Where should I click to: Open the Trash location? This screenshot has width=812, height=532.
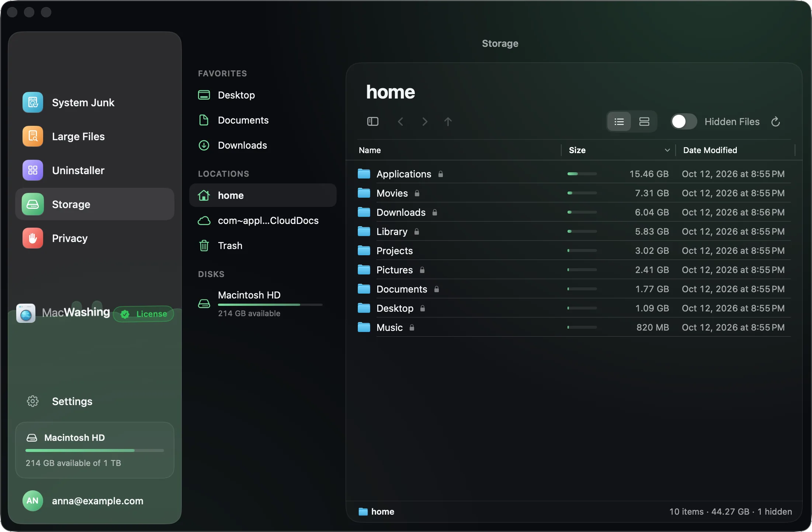coord(263,245)
